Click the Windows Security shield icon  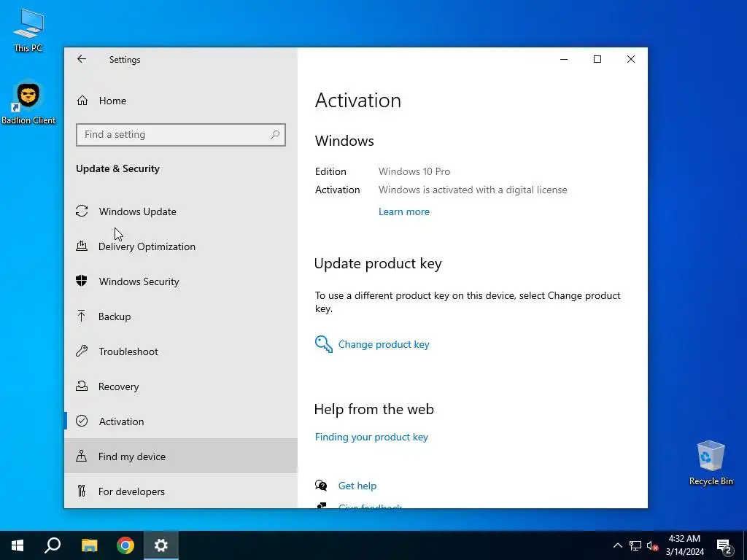point(82,281)
